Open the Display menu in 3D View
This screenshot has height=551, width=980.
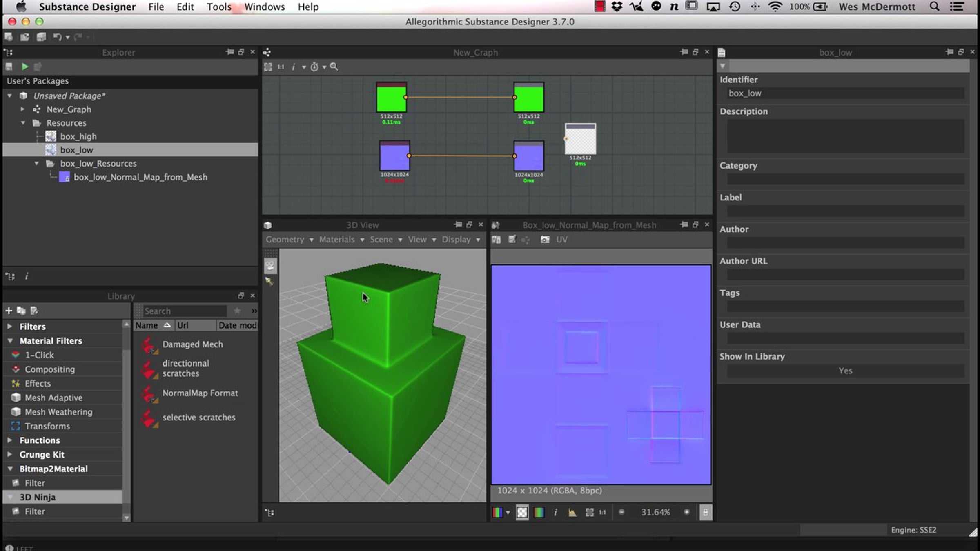[x=461, y=240]
